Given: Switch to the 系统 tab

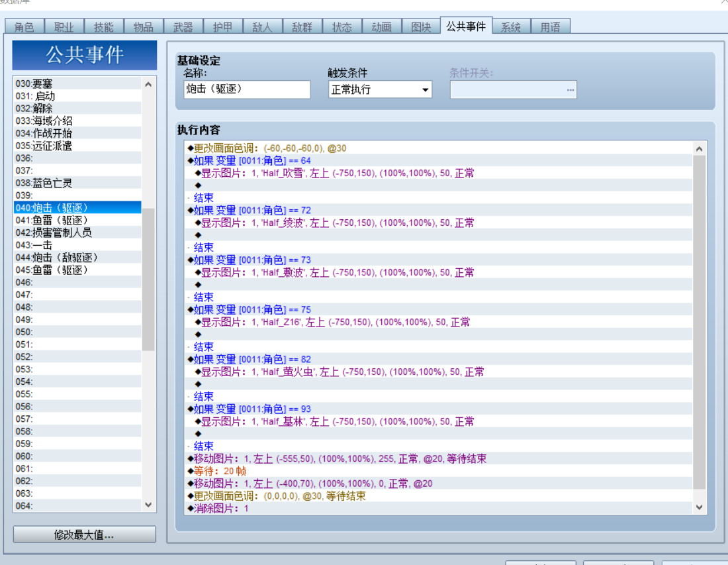Looking at the screenshot, I should (x=511, y=27).
